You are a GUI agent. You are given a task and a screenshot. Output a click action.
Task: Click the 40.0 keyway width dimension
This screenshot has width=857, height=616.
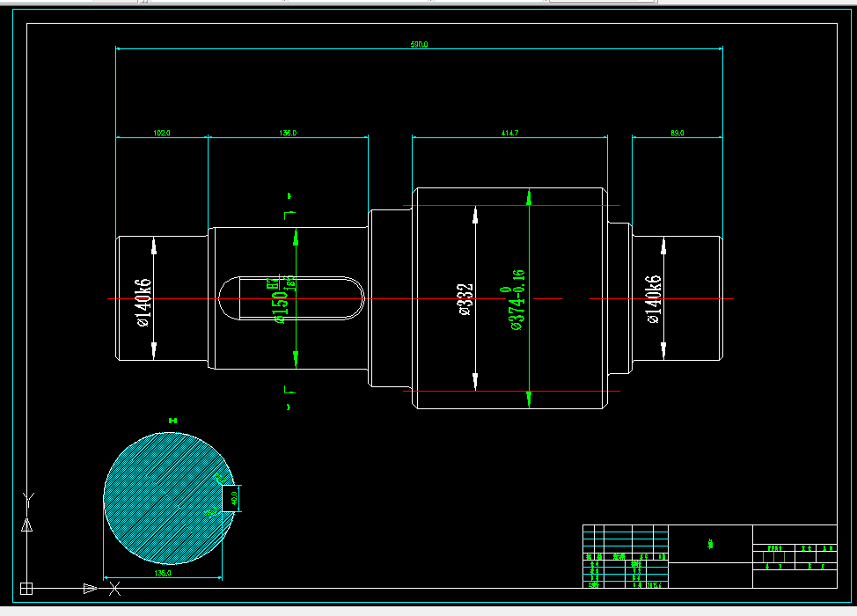coord(234,498)
